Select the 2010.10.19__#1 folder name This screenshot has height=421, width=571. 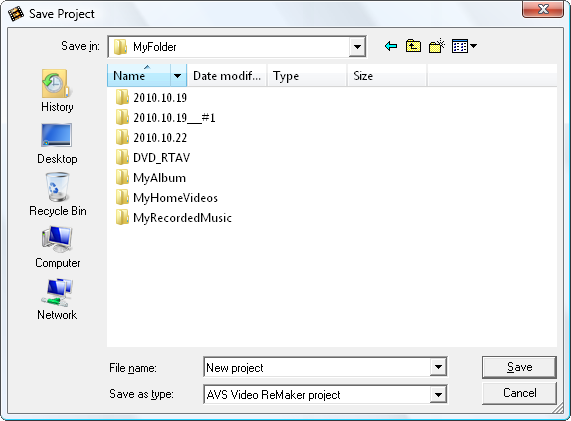coord(174,118)
